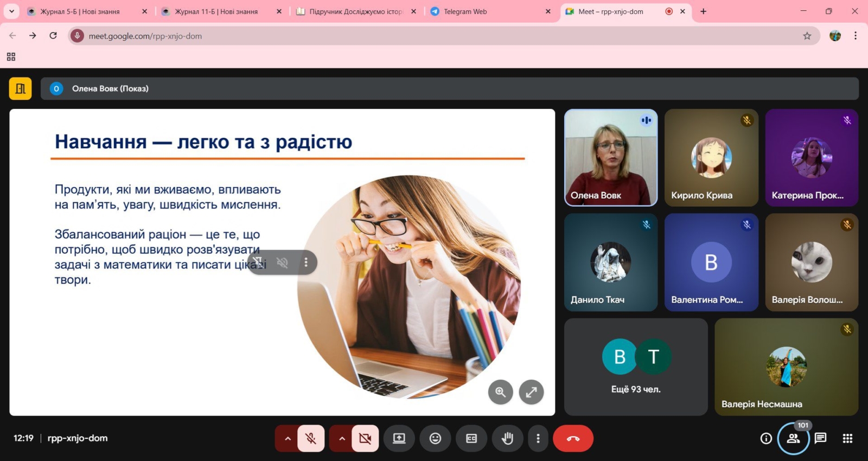Unmute your microphone

311,438
